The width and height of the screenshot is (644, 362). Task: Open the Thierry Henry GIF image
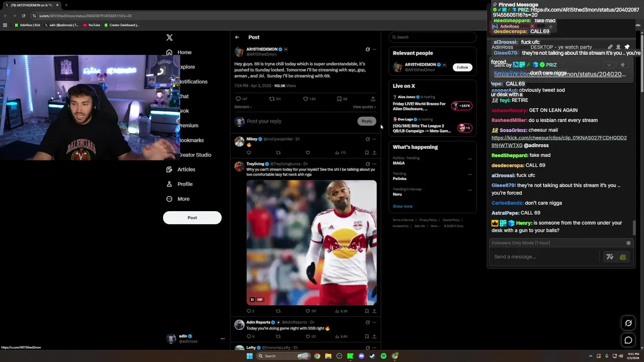click(x=311, y=243)
